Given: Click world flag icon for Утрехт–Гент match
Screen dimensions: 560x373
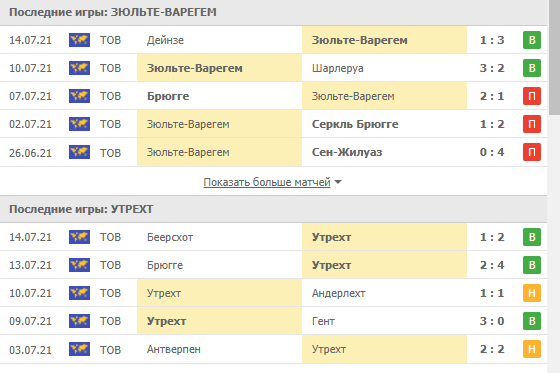Looking at the screenshot, I should pos(79,321).
